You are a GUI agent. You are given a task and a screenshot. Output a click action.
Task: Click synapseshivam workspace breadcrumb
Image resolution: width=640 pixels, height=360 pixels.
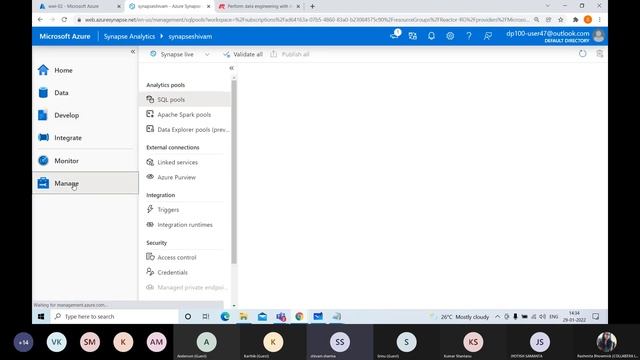pos(190,36)
